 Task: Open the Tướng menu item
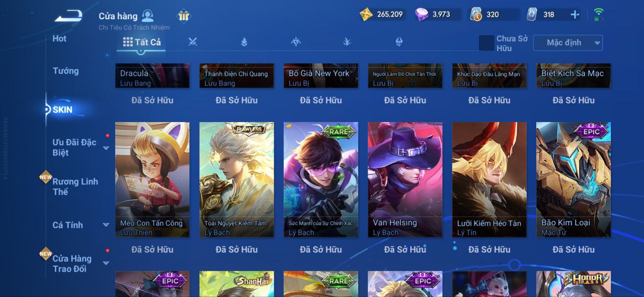tap(66, 71)
